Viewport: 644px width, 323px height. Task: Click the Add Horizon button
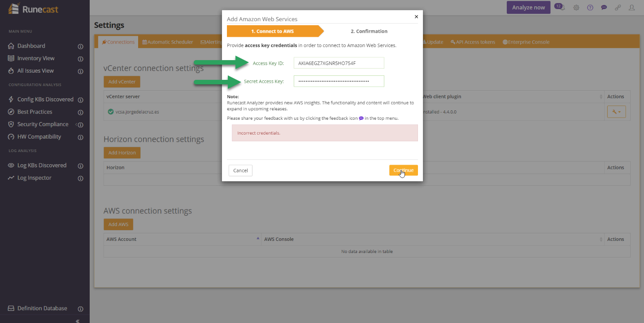coord(122,153)
